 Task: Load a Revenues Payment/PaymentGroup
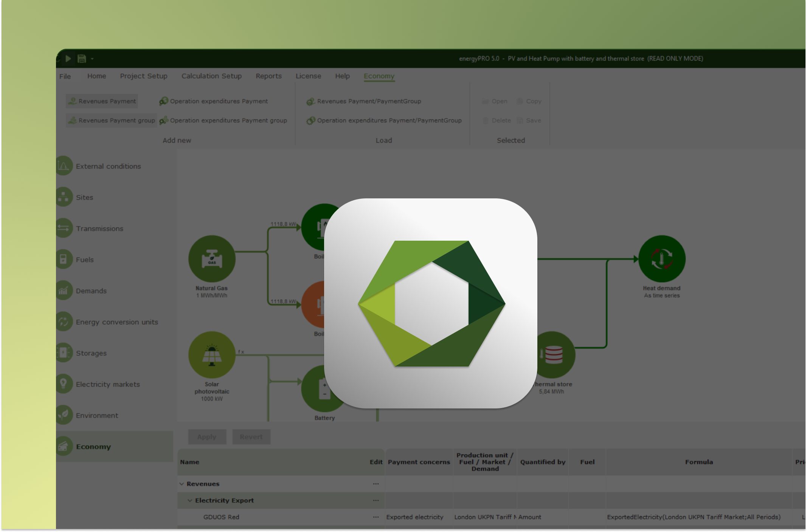click(364, 101)
